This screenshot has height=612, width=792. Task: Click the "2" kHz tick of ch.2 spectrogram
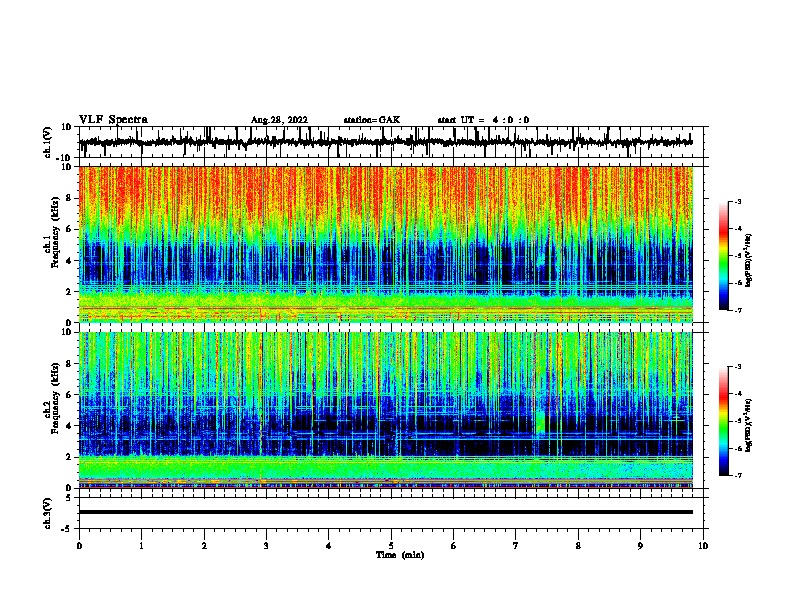[70, 457]
